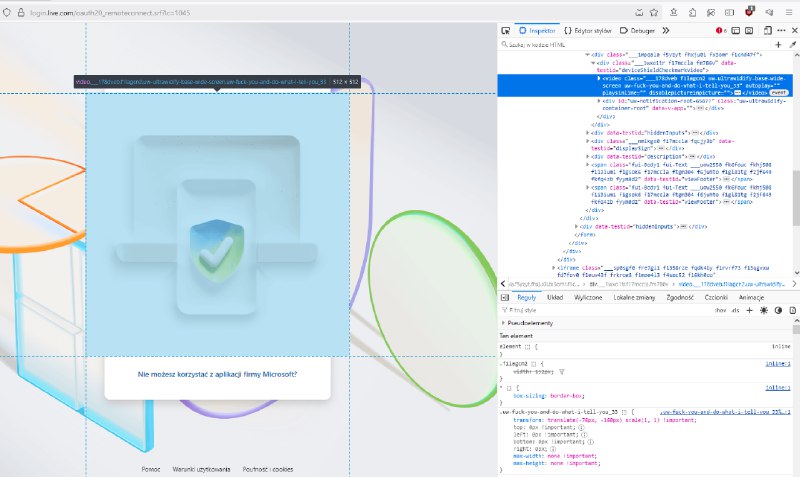Expand the displaySign div node
This screenshot has width=800, height=477.
[x=587, y=141]
